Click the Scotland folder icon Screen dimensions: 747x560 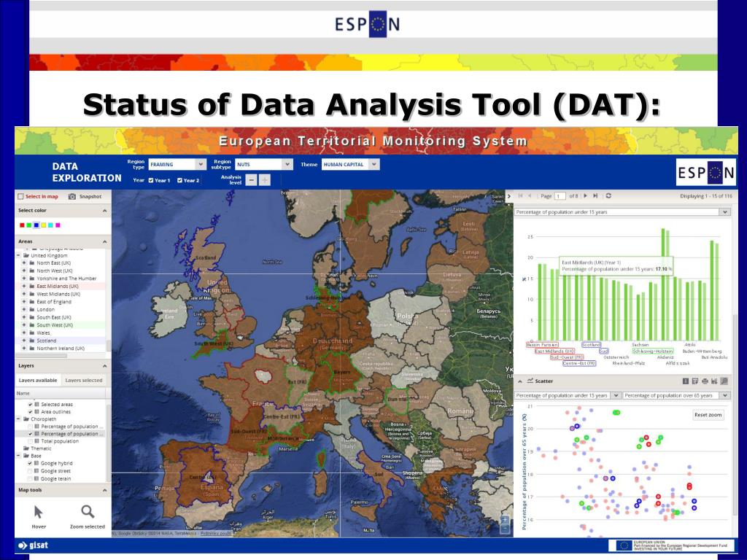point(32,341)
